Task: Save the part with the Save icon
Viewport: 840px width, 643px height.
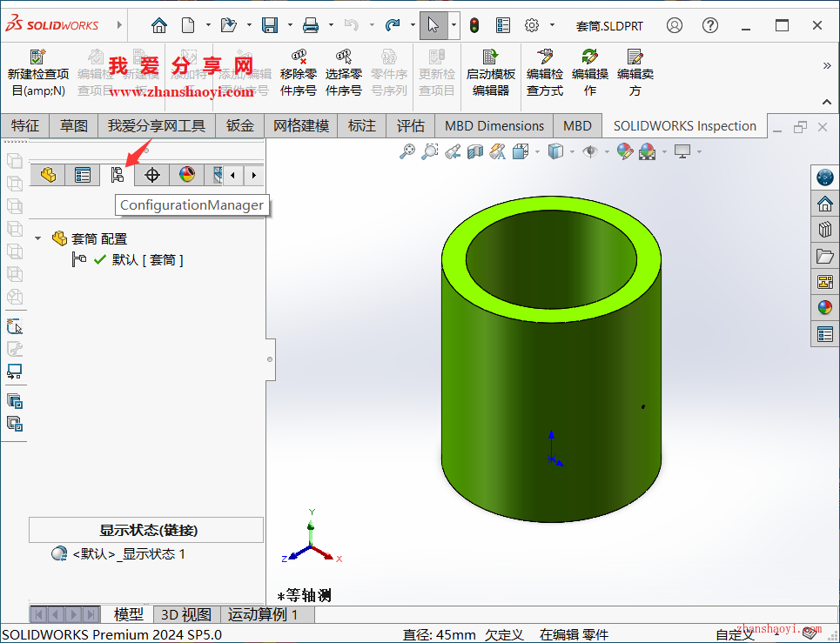Action: (270, 25)
